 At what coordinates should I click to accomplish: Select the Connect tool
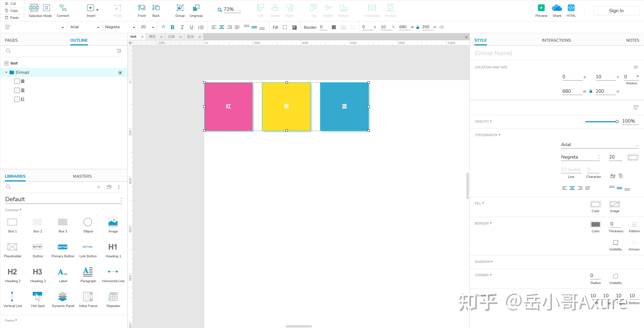click(63, 8)
